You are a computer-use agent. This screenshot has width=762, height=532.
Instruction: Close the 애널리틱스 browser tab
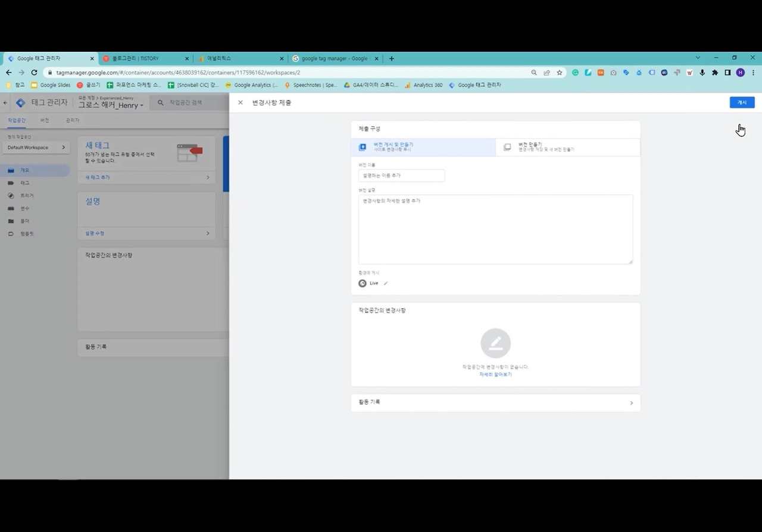coord(282,59)
